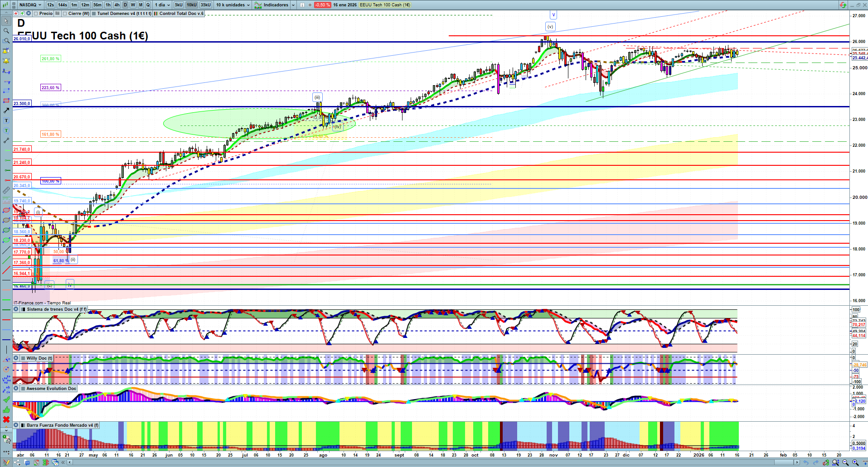Zoom in with bottom-right magnifier plus
The image size is (868, 467).
855,462
